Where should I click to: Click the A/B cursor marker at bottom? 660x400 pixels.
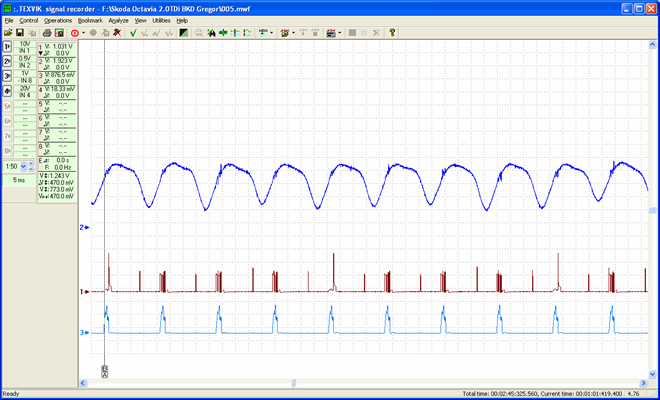(104, 371)
